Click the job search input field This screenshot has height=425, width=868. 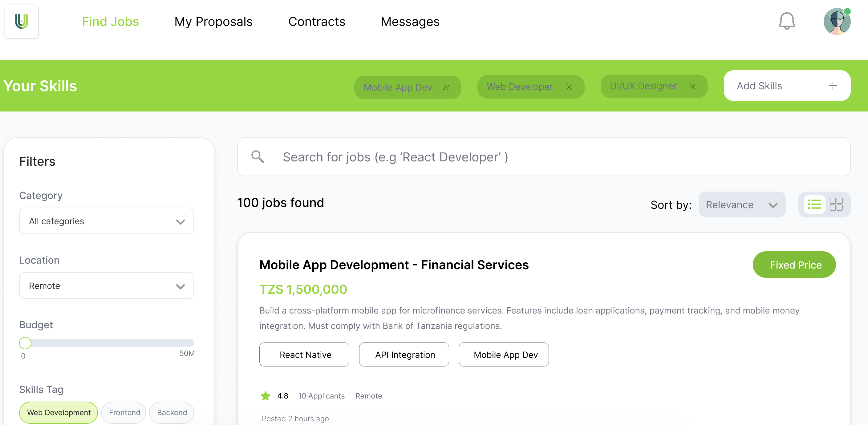472,157
